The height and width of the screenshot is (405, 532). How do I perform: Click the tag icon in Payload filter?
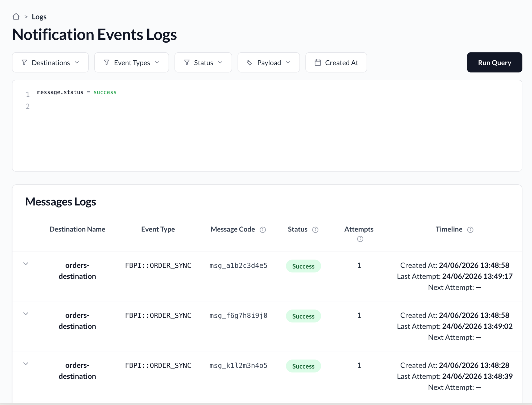click(x=250, y=63)
